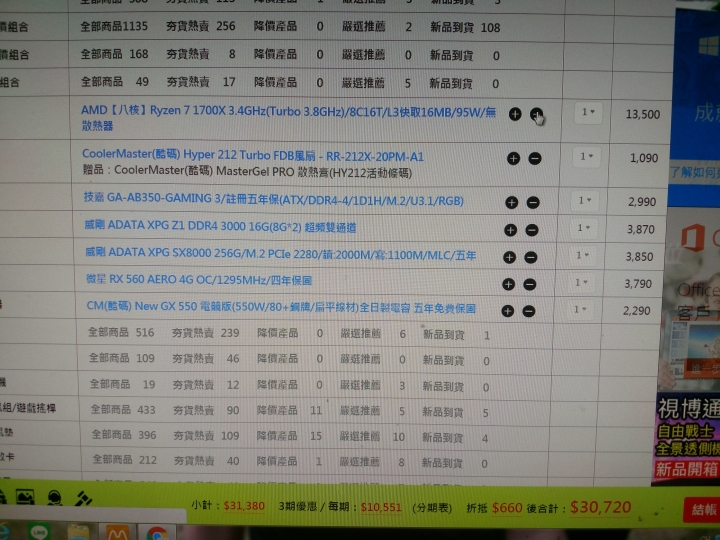Open the orange M app on taskbar
Viewport: 720px width, 540px height.
point(118,533)
